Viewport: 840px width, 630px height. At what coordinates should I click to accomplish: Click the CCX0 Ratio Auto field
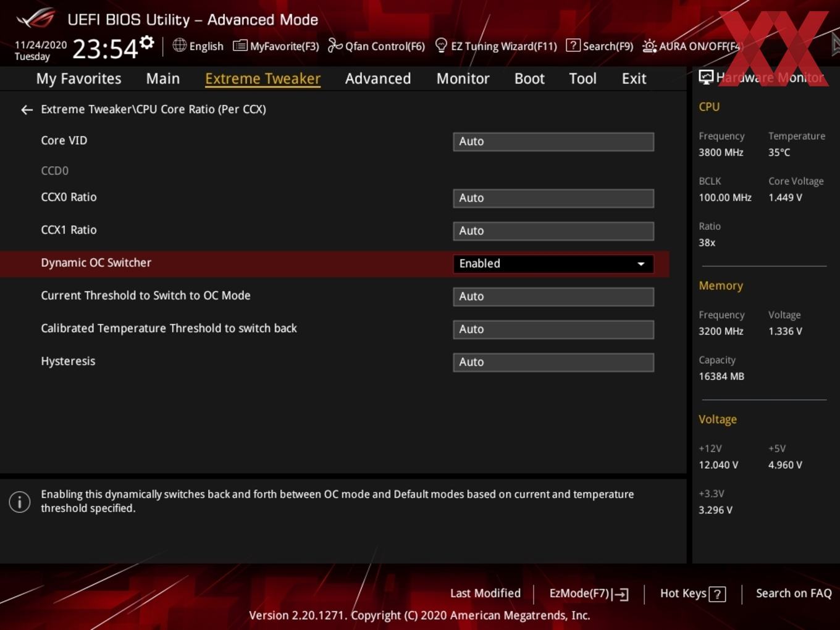click(x=553, y=198)
